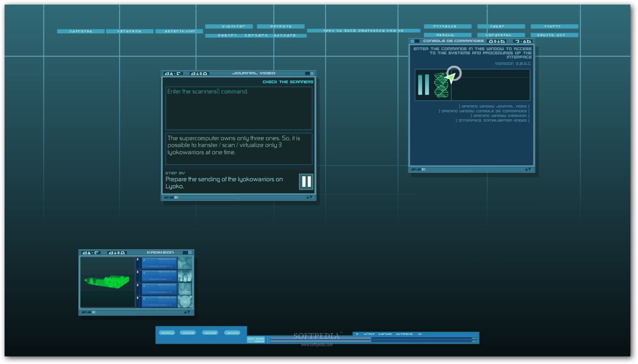Click the dark square button in Journal Video titlebar

(307, 73)
